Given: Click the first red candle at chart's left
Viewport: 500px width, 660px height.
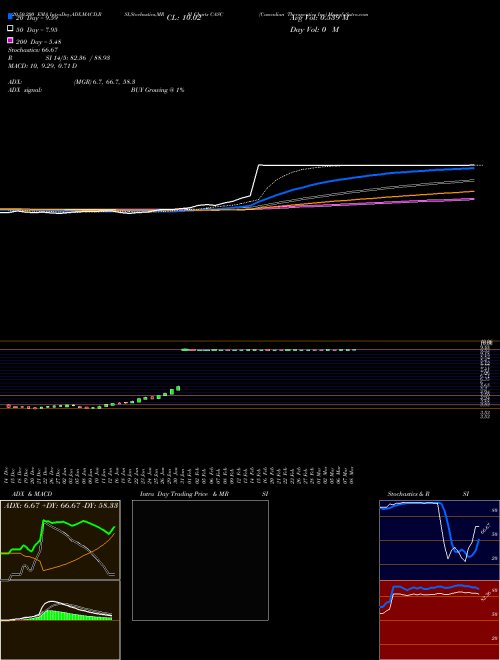Looking at the screenshot, I should click(x=8, y=406).
